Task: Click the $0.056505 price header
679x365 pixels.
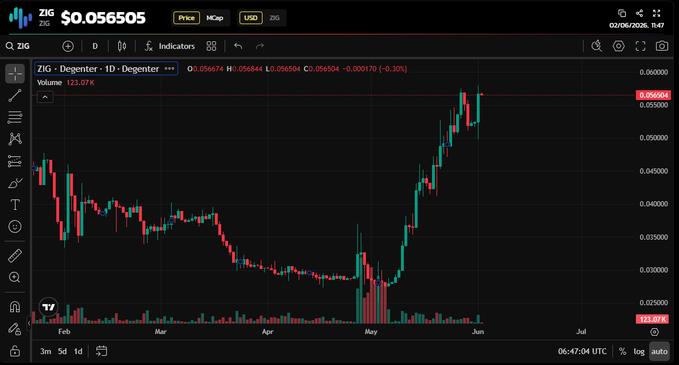Action: click(x=103, y=18)
